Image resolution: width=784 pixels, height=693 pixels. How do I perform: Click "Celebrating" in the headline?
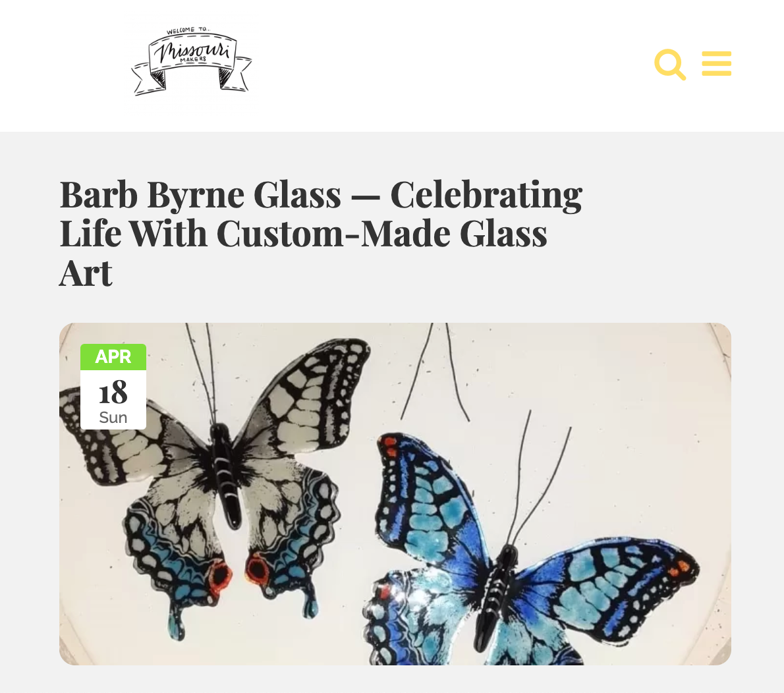[x=486, y=195]
